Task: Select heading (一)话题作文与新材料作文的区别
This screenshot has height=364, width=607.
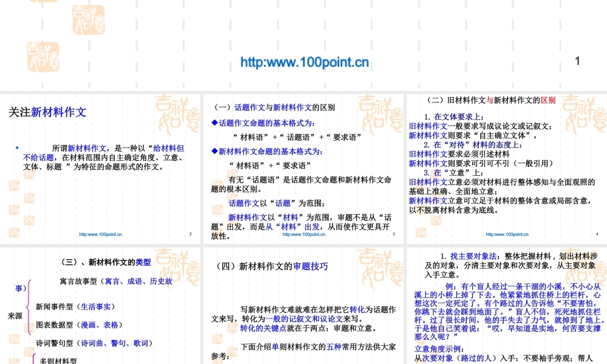Action: coord(274,107)
